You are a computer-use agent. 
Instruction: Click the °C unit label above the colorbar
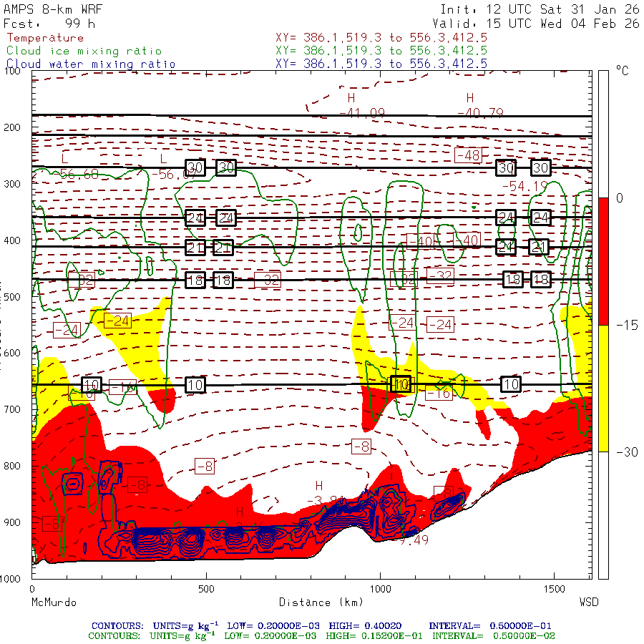click(x=623, y=71)
